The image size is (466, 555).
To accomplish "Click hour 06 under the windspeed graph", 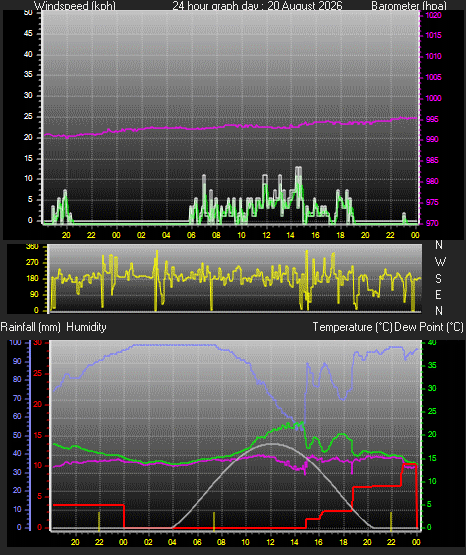I will click(x=191, y=235).
